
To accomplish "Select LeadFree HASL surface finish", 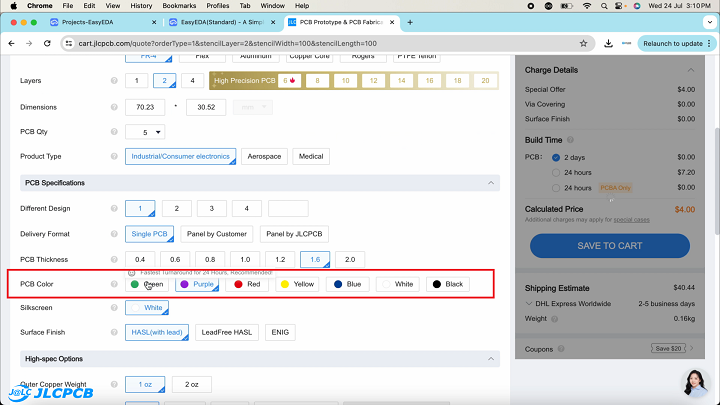I will click(227, 332).
